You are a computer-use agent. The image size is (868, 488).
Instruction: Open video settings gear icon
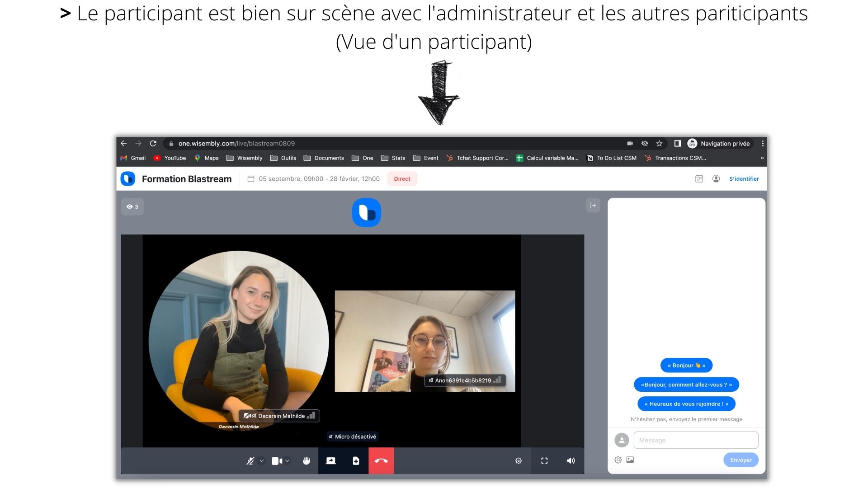pos(519,461)
